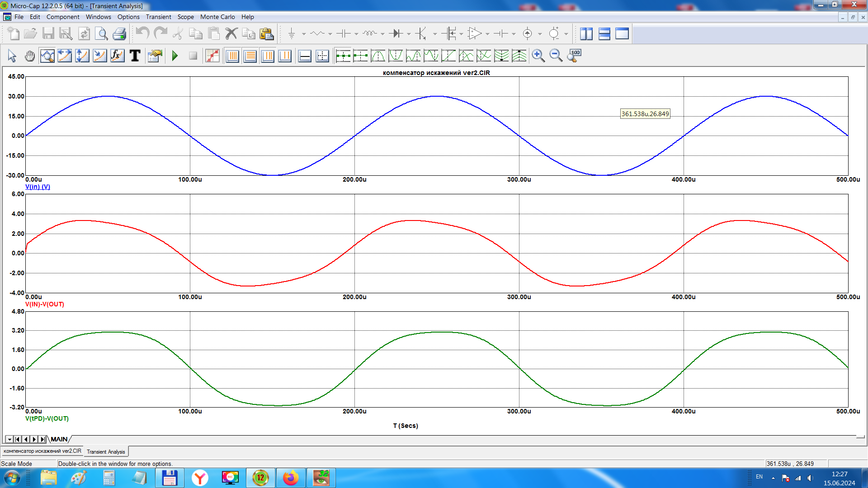Click the Peak cursor function icon
This screenshot has height=488, width=868.
pos(378,56)
